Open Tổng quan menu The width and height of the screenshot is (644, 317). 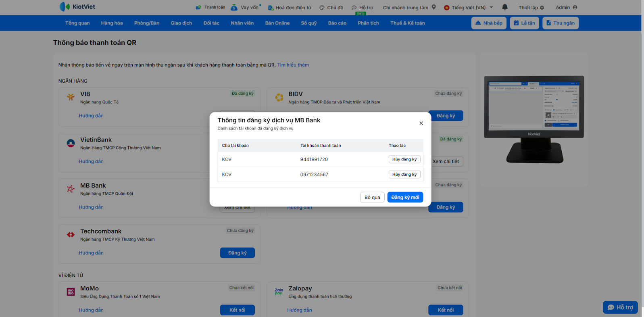click(77, 23)
